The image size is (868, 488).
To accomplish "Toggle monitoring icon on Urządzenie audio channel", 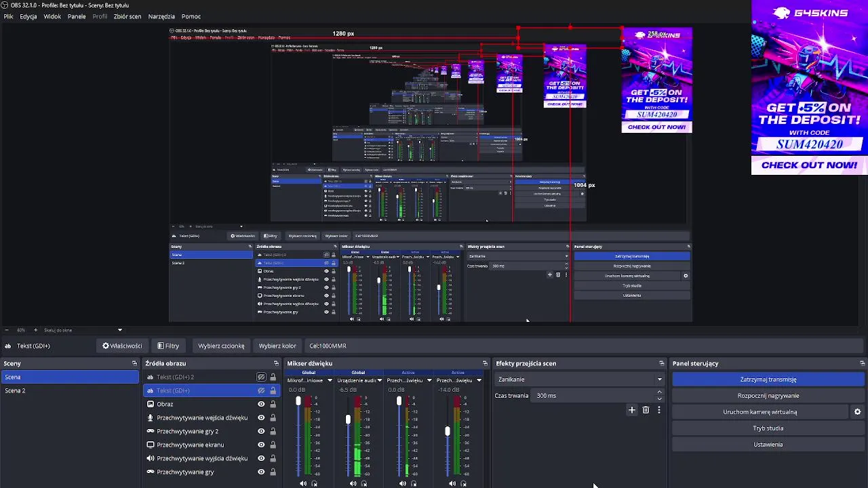I will [x=364, y=484].
